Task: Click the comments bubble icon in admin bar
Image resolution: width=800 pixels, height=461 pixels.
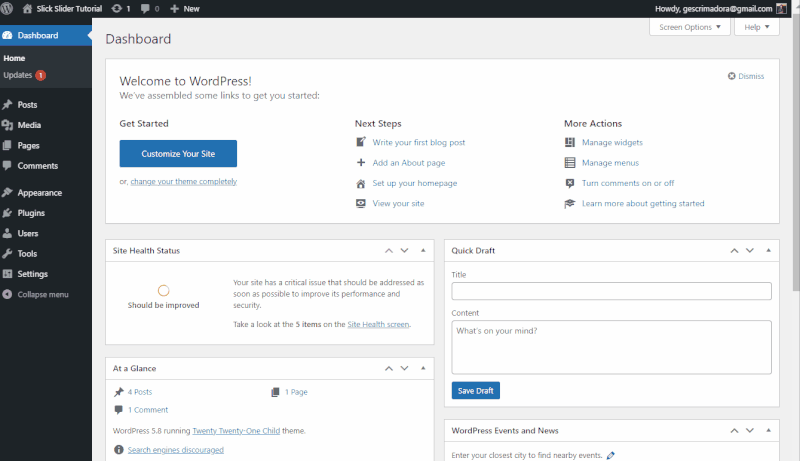Action: click(148, 8)
